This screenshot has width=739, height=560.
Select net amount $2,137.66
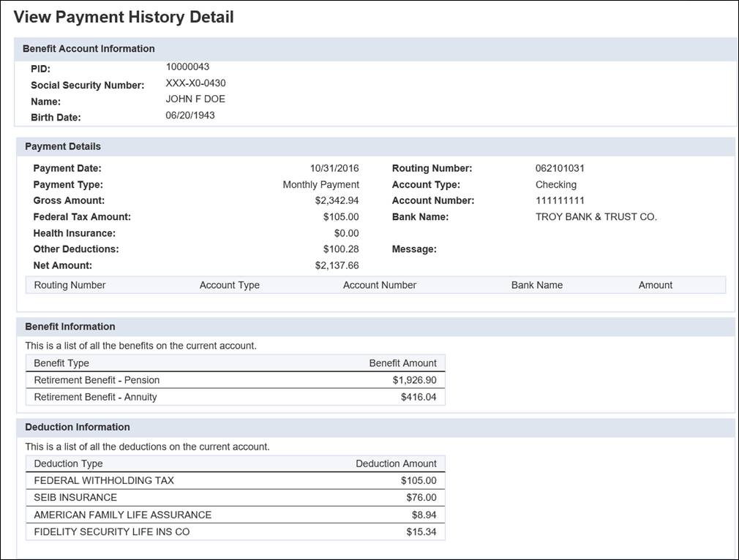[337, 265]
